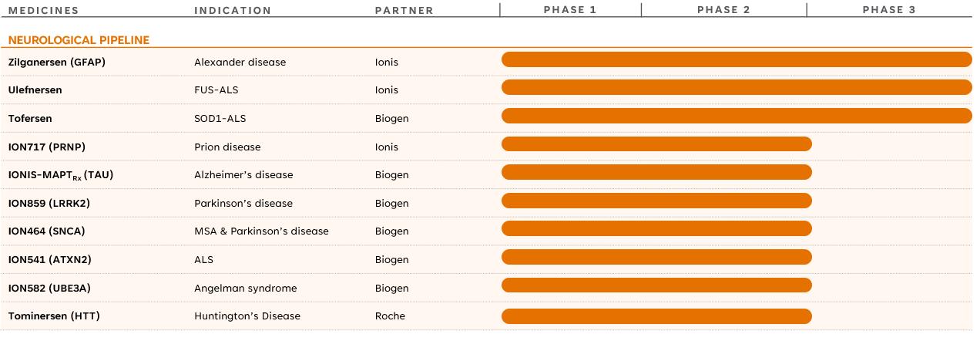Viewport: 980px width, 341px height.
Task: Click the ION859 (LRRK2) medicine label
Action: 49,204
